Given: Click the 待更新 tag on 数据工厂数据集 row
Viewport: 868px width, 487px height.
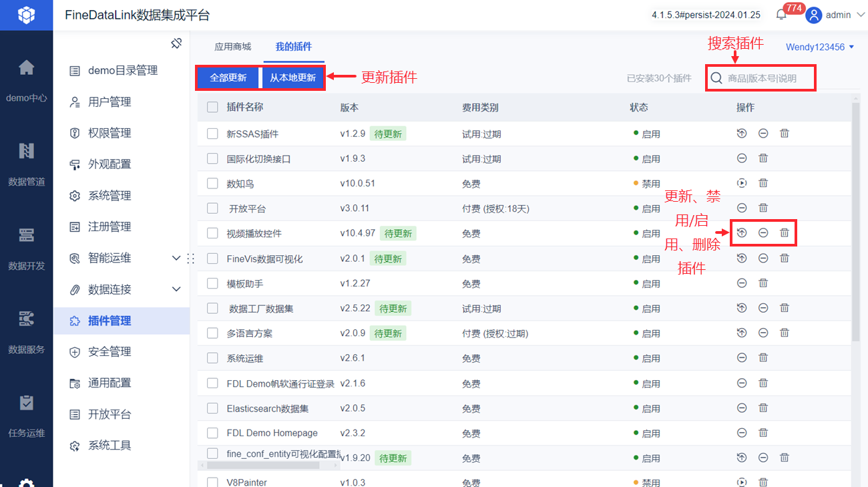Looking at the screenshot, I should click(393, 308).
